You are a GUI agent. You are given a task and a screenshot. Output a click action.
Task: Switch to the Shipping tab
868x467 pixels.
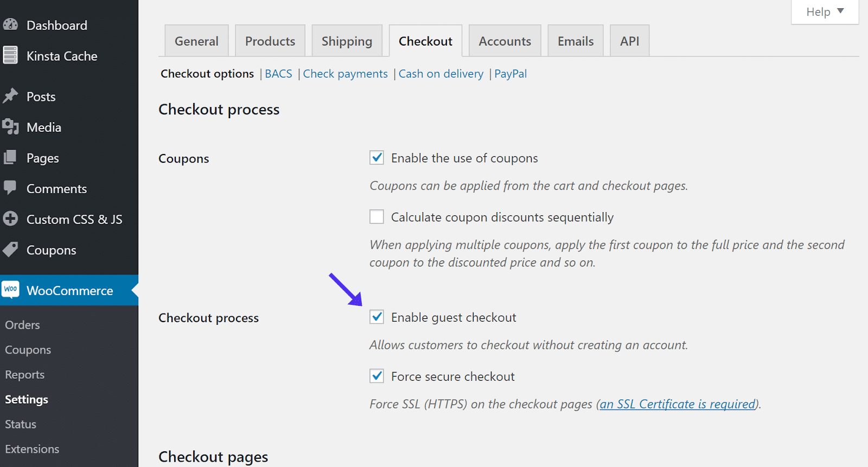pyautogui.click(x=347, y=41)
